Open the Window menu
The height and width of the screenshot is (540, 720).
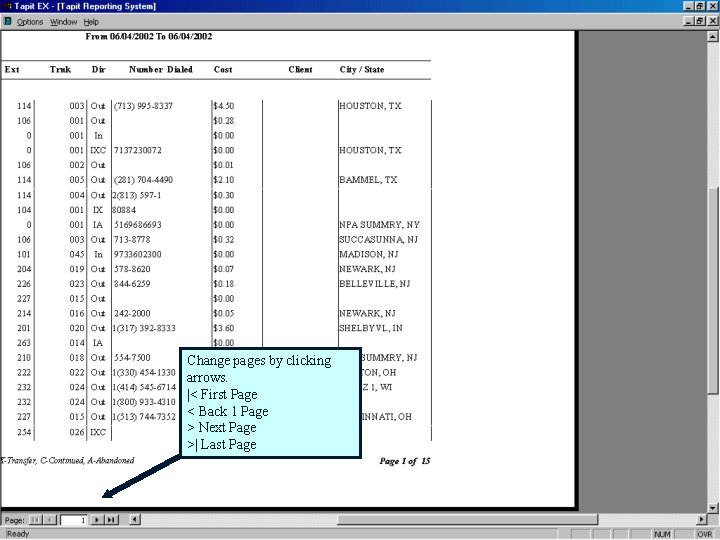[63, 22]
